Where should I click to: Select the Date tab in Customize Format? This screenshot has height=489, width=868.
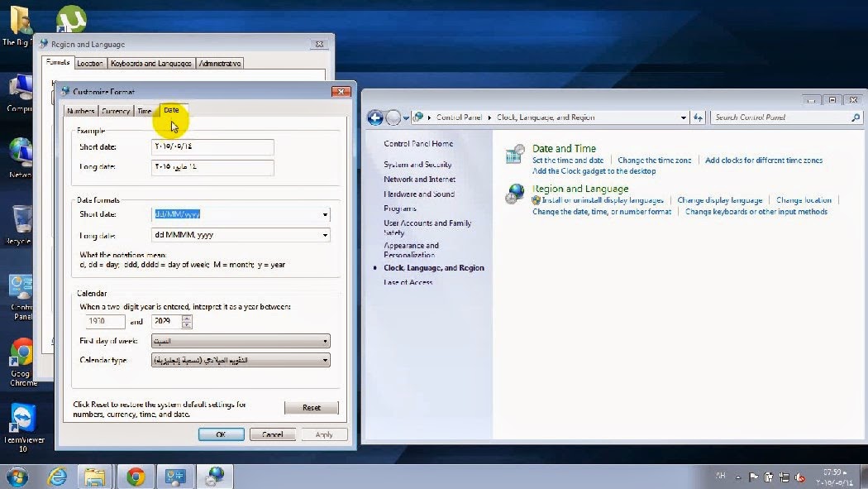point(172,110)
